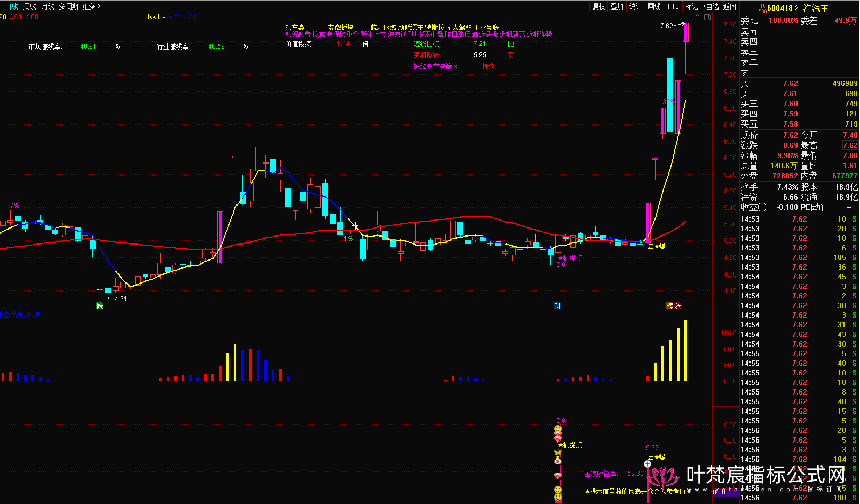Image resolution: width=860 pixels, height=504 pixels.
Task: Open the 多周期 multi-period view
Action: (x=68, y=6)
